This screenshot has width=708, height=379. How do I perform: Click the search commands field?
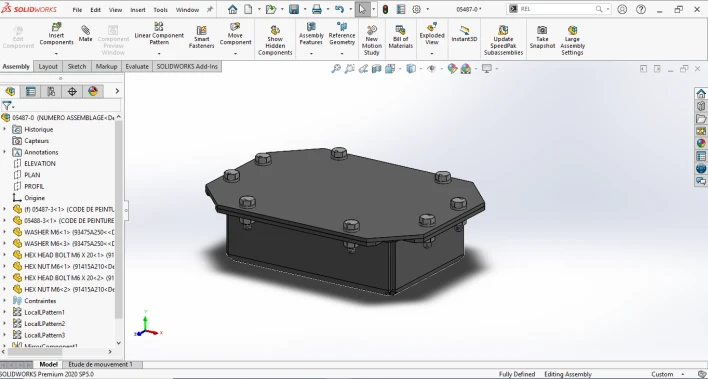pyautogui.click(x=558, y=9)
